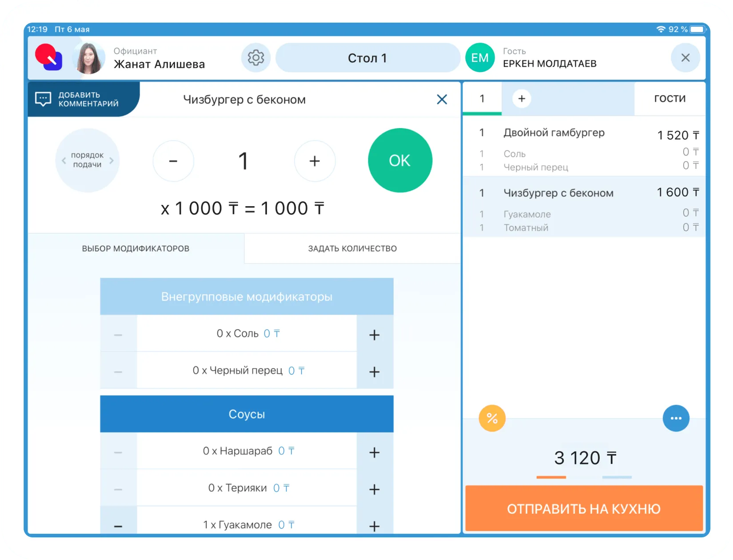Increase dish quantity with the plus button
The image size is (733, 560).
pos(315,161)
